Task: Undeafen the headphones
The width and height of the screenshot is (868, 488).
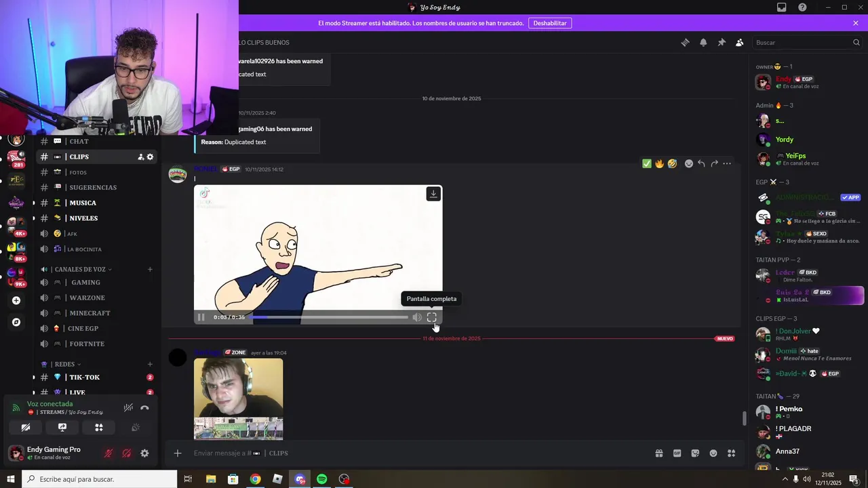Action: (126, 453)
